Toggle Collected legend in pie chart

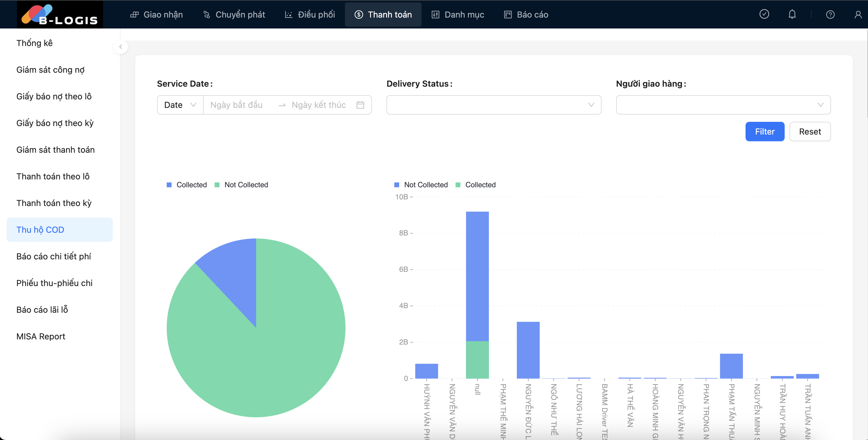pyautogui.click(x=187, y=185)
